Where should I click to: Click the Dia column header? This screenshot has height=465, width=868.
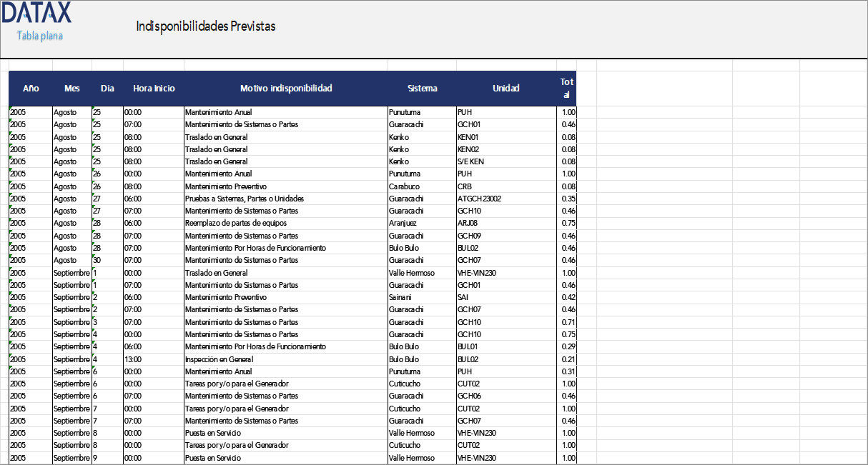(107, 89)
